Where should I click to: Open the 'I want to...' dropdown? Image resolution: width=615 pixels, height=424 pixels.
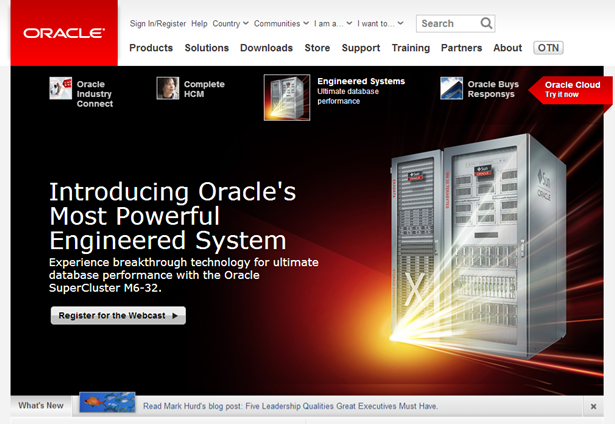coord(381,23)
